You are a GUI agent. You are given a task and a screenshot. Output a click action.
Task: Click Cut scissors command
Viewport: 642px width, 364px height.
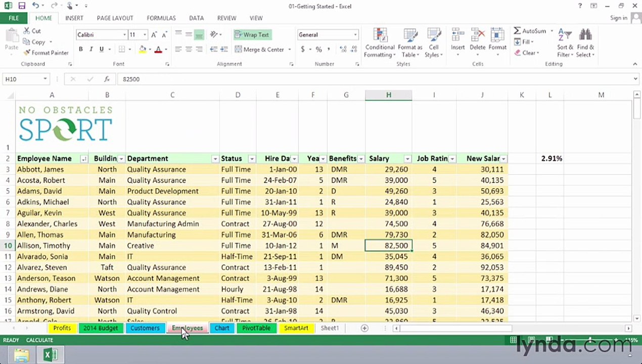[32, 31]
